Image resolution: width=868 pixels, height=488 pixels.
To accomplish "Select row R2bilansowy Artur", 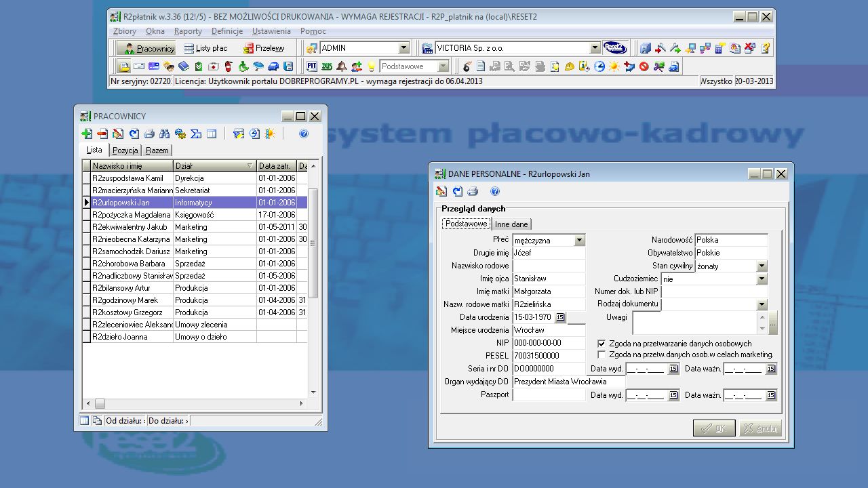I will pos(195,288).
